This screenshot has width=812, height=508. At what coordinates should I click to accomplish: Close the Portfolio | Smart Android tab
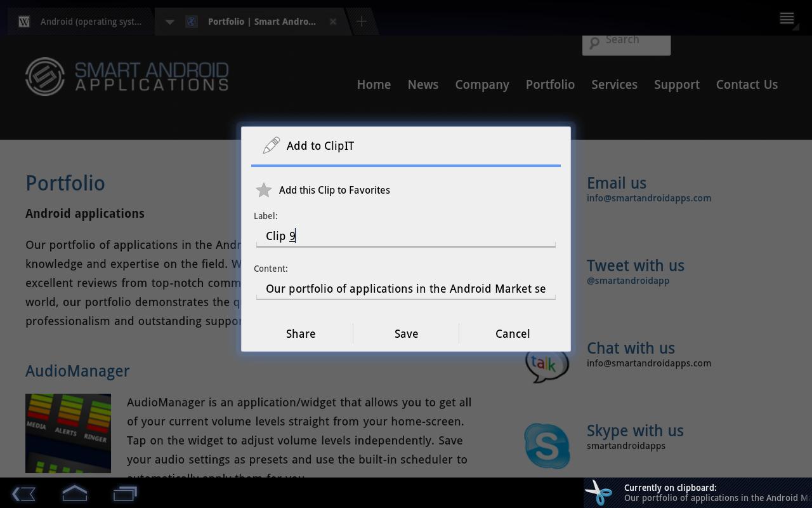332,22
